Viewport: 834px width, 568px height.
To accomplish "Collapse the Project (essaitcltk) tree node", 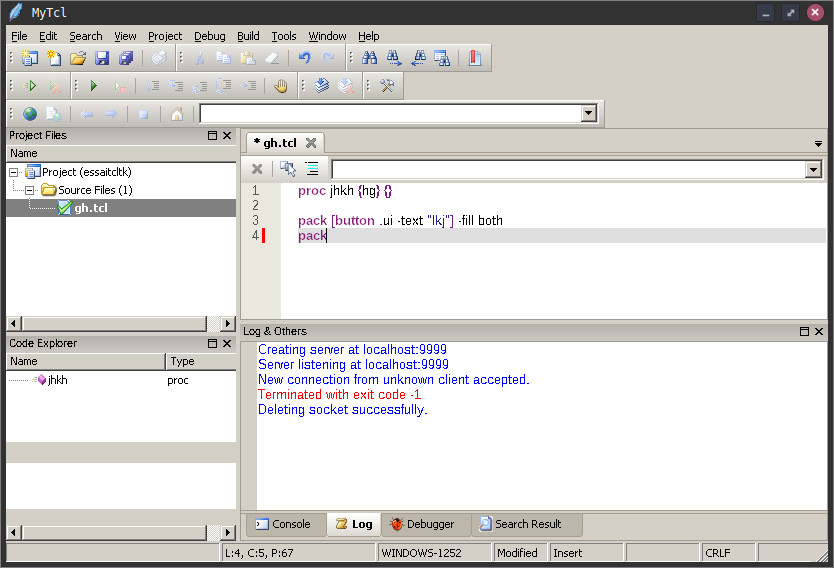I will [14, 172].
